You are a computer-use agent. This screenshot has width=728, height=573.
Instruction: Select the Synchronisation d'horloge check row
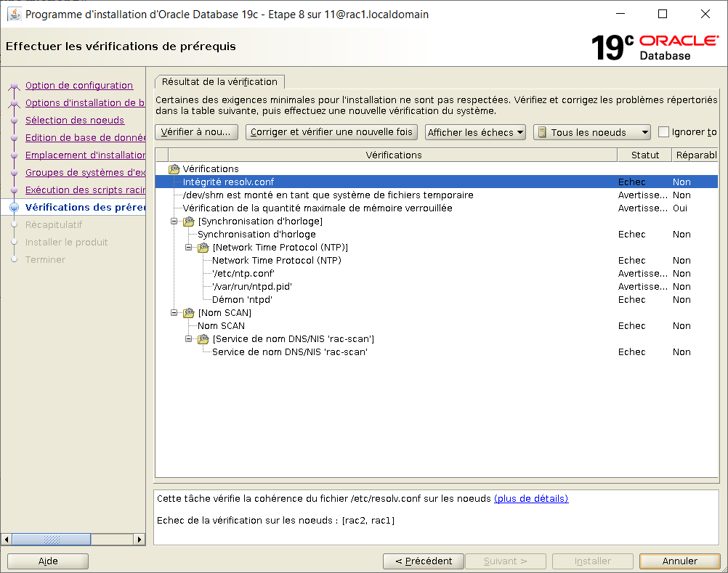coord(437,235)
